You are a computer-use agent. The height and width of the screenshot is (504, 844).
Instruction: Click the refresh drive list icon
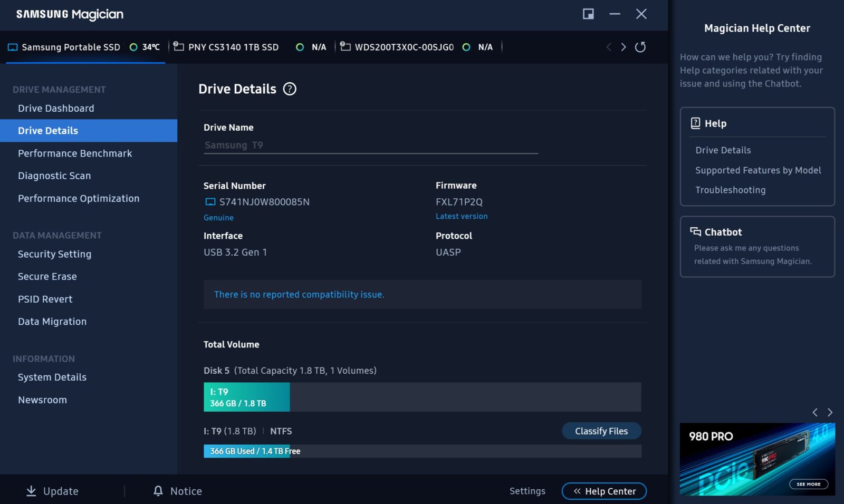[x=640, y=47]
